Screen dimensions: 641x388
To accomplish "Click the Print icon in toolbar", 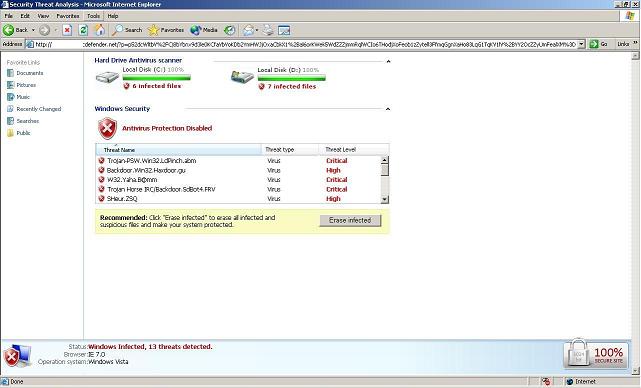I will click(x=268, y=30).
